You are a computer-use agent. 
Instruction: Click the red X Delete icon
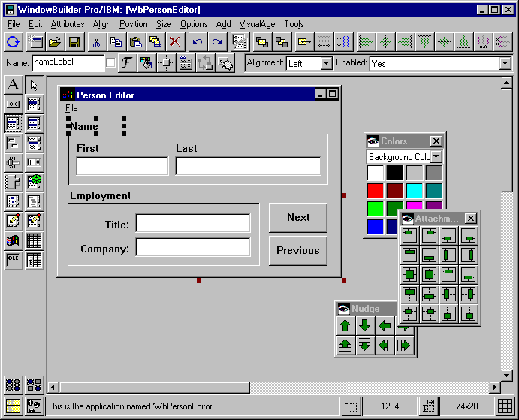click(x=174, y=42)
